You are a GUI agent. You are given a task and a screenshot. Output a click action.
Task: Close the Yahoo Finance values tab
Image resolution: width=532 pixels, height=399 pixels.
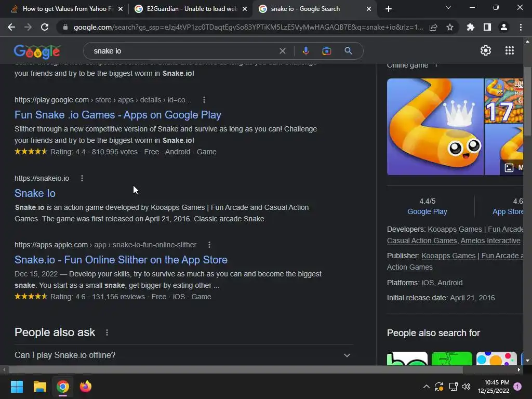coord(121,9)
